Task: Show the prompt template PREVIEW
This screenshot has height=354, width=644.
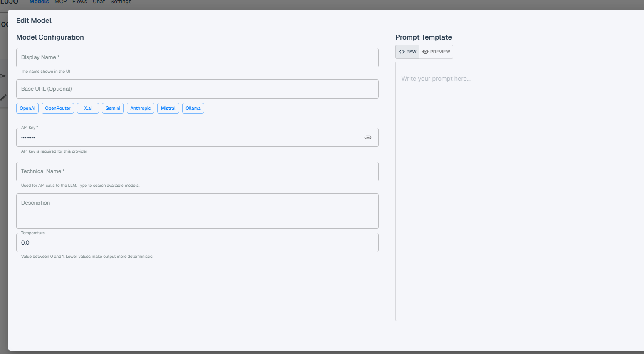Action: pyautogui.click(x=436, y=52)
